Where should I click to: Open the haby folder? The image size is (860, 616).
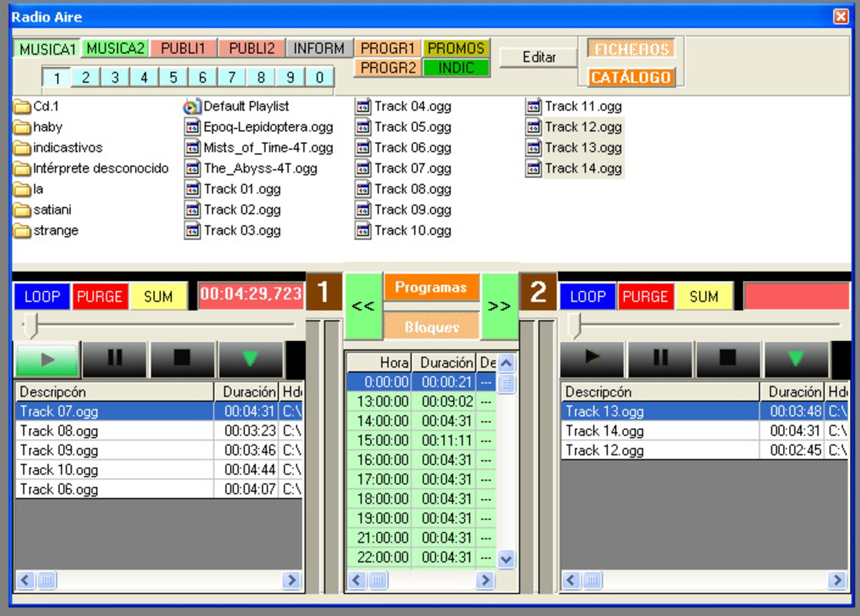(x=39, y=127)
